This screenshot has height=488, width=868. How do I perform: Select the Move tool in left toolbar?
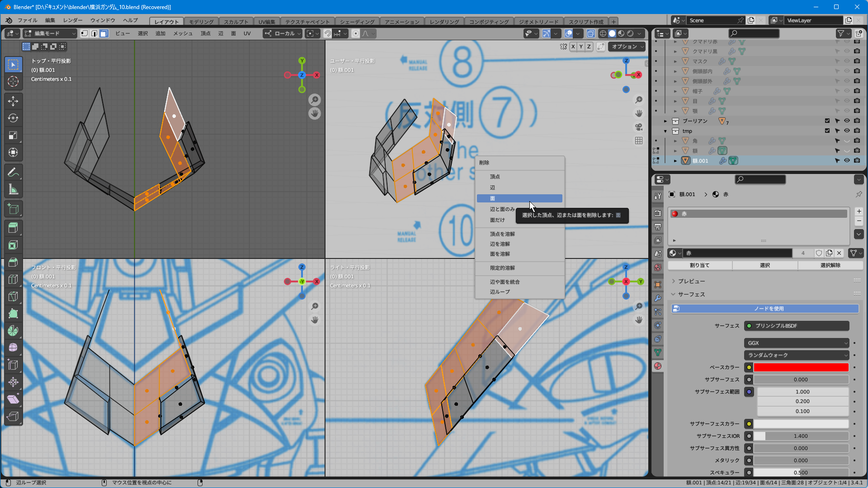click(13, 101)
